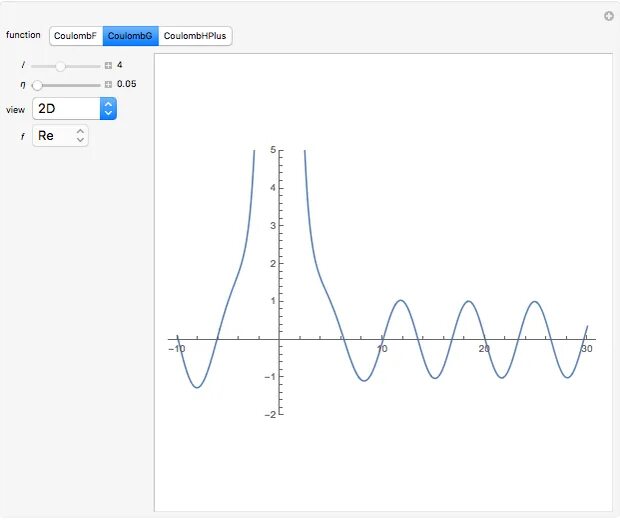This screenshot has height=520, width=620.
Task: Click the η slider thumb
Action: 37,85
